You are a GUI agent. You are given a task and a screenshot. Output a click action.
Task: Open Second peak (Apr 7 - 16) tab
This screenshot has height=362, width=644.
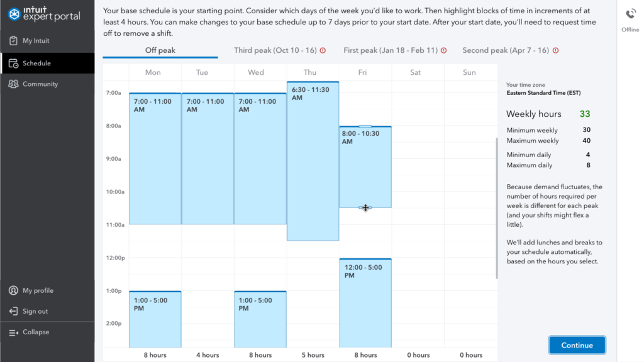point(506,50)
